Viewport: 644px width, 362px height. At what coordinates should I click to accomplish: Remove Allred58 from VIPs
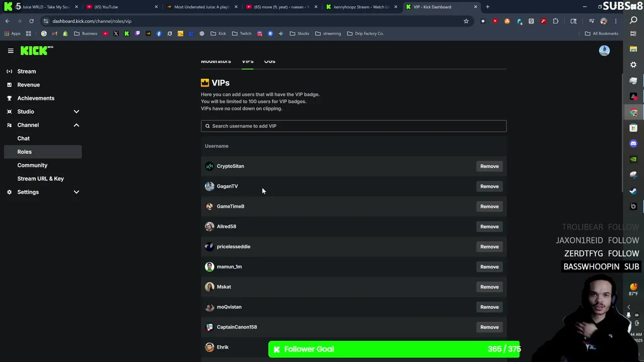[489, 227]
